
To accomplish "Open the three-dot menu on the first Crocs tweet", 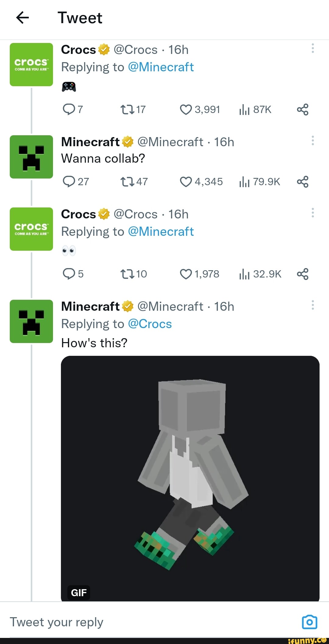I will point(313,48).
